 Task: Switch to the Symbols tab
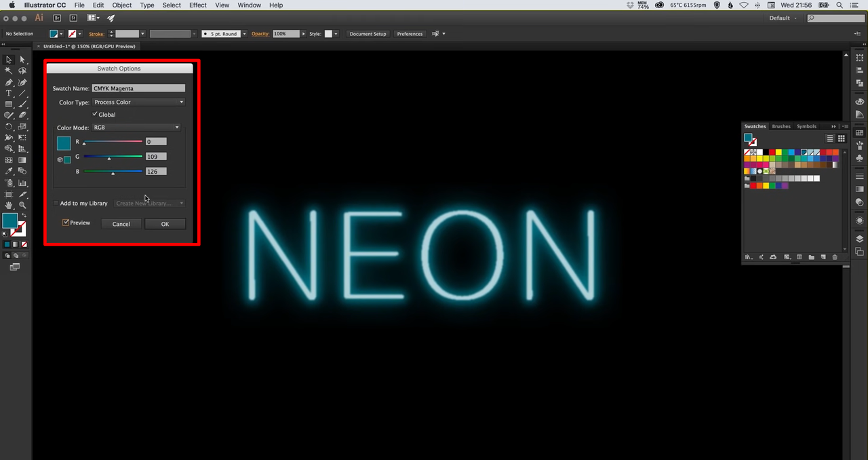[806, 126]
